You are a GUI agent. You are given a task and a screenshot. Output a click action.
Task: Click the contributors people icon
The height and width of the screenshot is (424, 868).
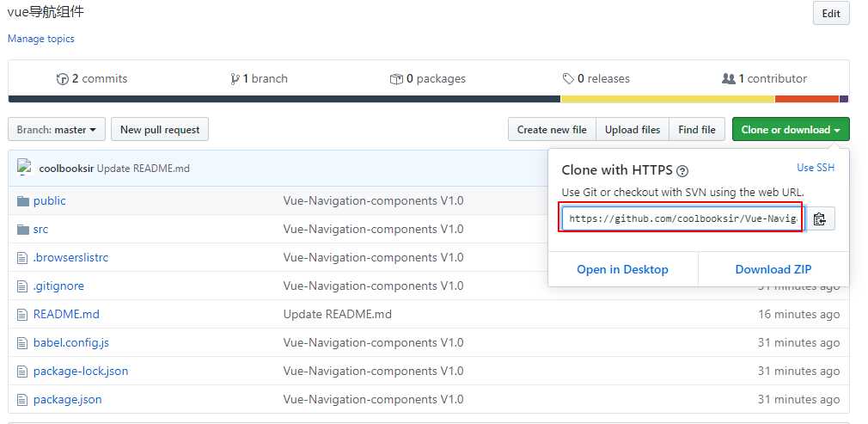tap(729, 79)
